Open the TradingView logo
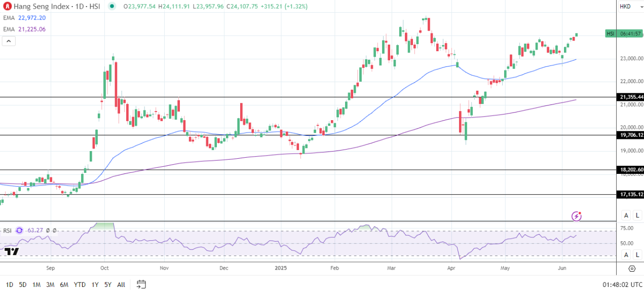Viewport: 644px width, 292px height. coord(11,251)
